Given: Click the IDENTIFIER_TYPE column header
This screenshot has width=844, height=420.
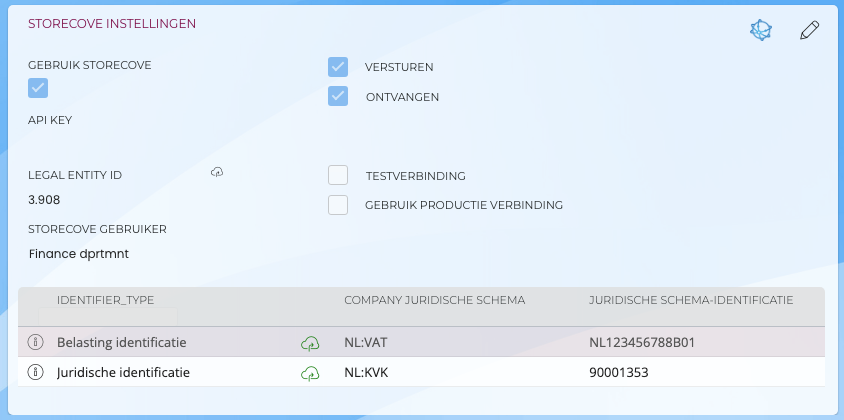Looking at the screenshot, I should pos(106,300).
